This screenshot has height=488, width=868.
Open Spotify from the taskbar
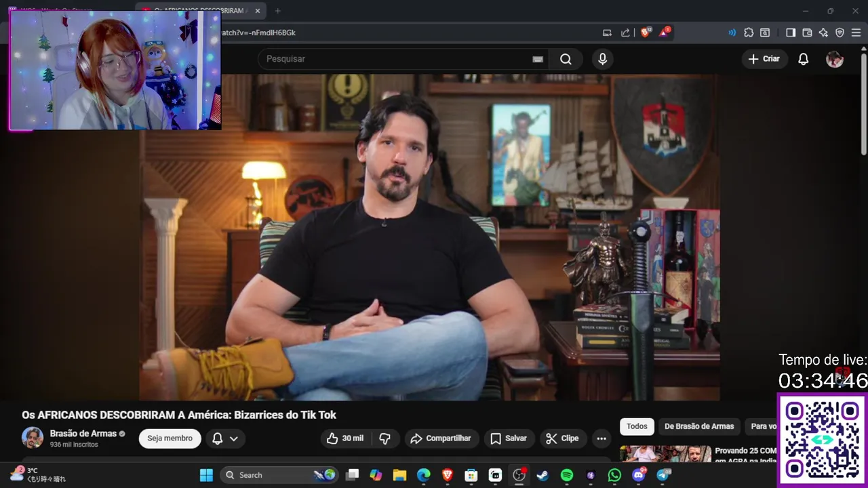567,475
